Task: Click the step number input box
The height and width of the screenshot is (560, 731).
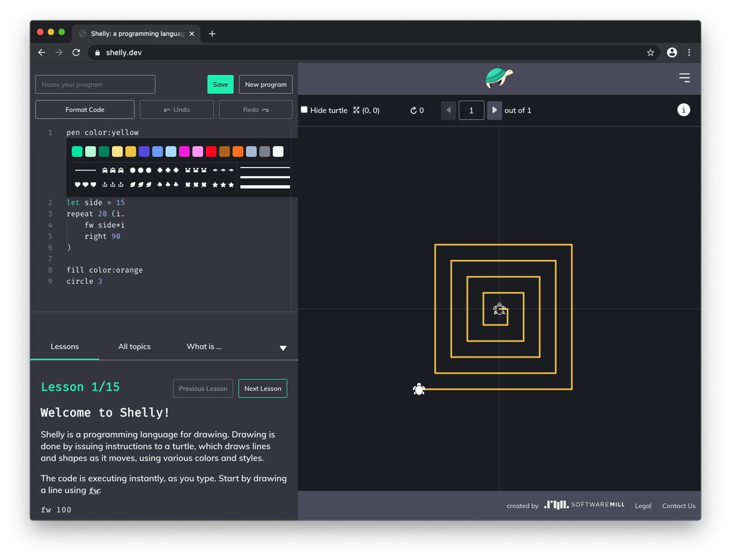Action: 471,110
